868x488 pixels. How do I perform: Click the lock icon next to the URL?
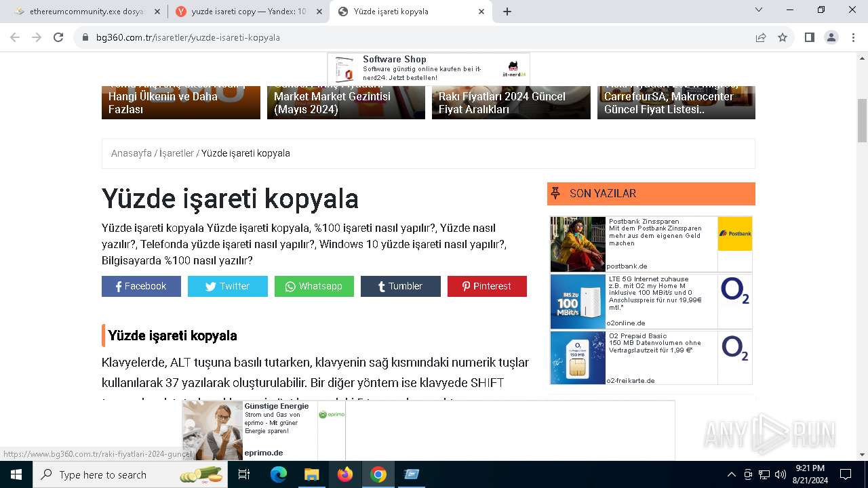pos(85,37)
